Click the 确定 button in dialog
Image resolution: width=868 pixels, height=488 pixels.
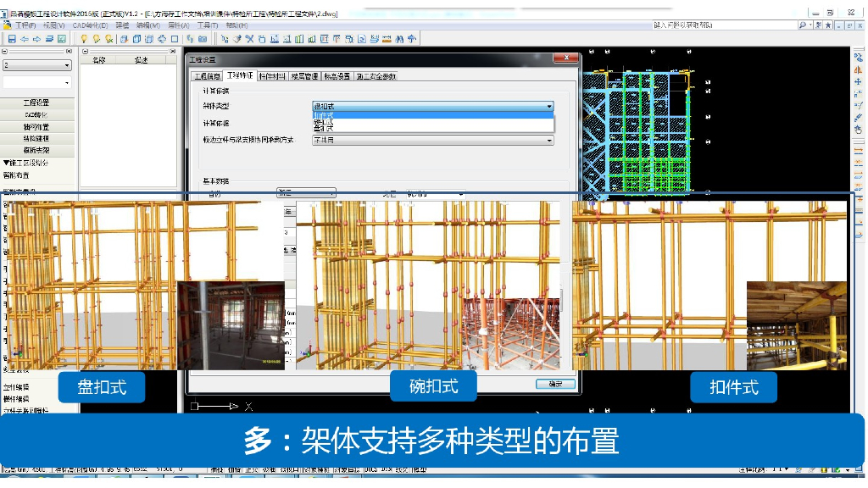click(555, 384)
